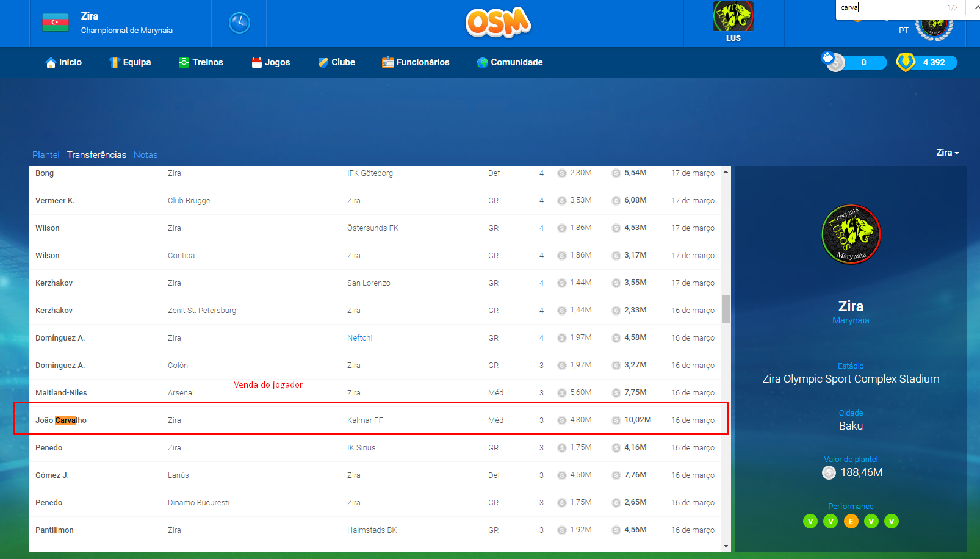The width and height of the screenshot is (980, 559).
Task: Click the Funcionários briefcase icon
Action: (x=387, y=62)
